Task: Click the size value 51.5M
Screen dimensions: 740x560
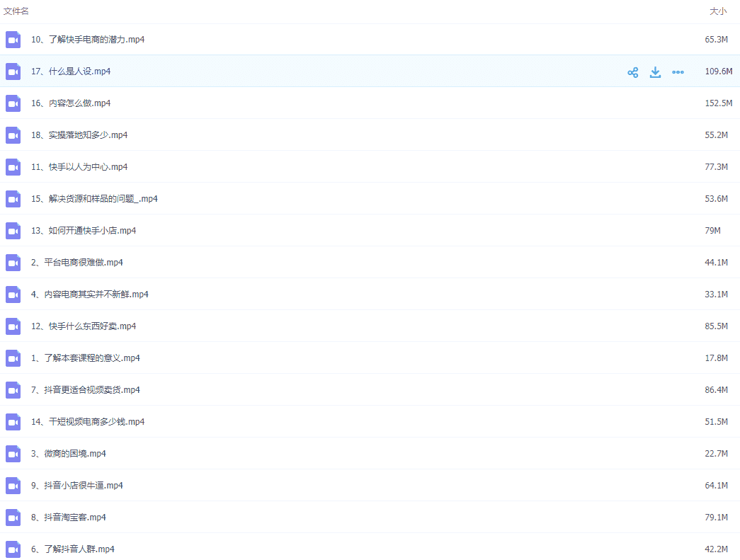Action: 717,422
